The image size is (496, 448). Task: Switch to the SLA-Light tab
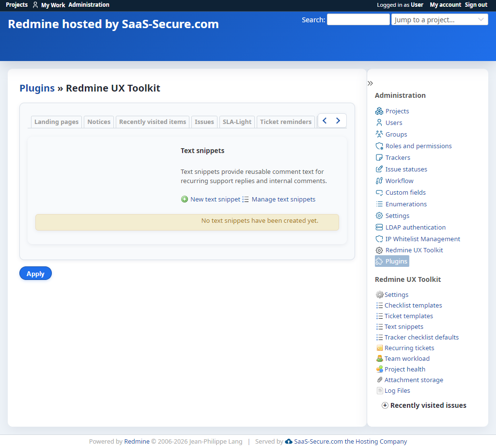pyautogui.click(x=237, y=122)
